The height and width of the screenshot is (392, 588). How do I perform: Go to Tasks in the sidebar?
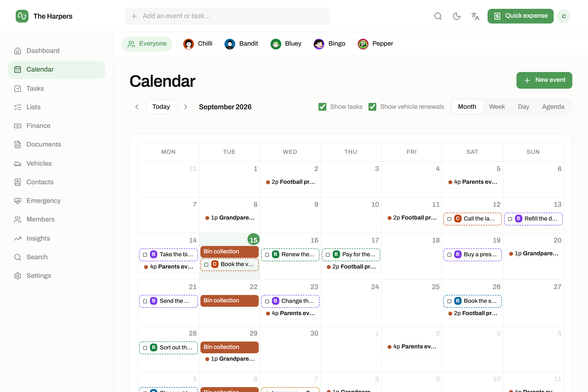coord(57,88)
